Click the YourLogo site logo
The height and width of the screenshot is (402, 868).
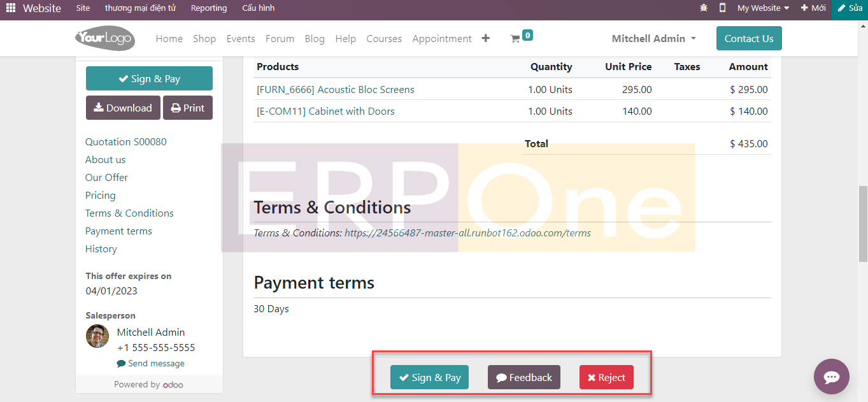click(x=105, y=39)
